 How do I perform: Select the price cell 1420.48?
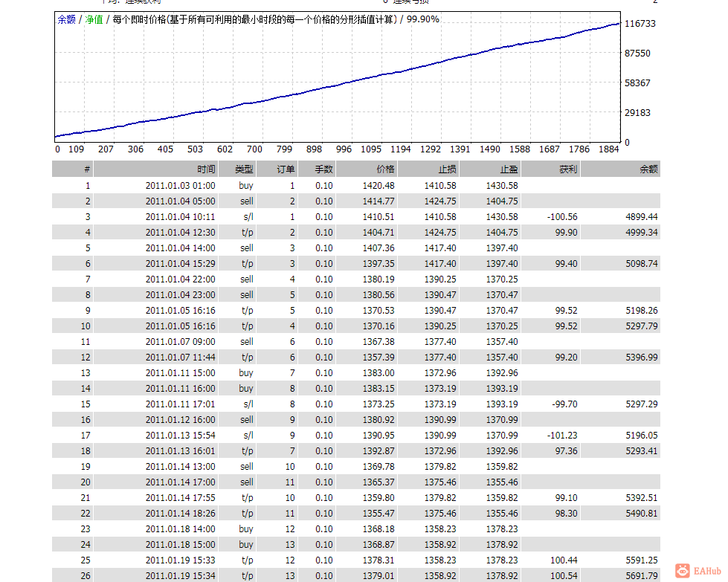tap(379, 186)
